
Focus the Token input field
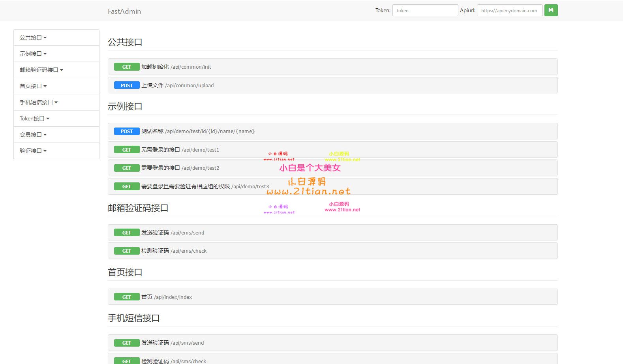click(425, 10)
